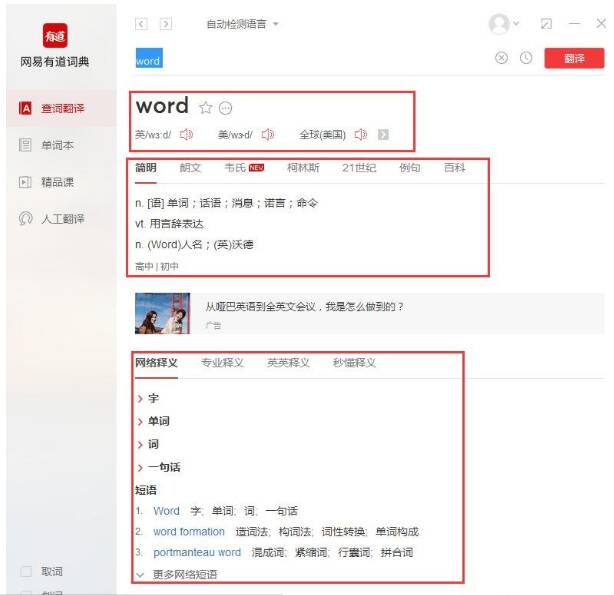Image resolution: width=614 pixels, height=595 pixels.
Task: Add word to favorites with star icon
Action: click(206, 107)
